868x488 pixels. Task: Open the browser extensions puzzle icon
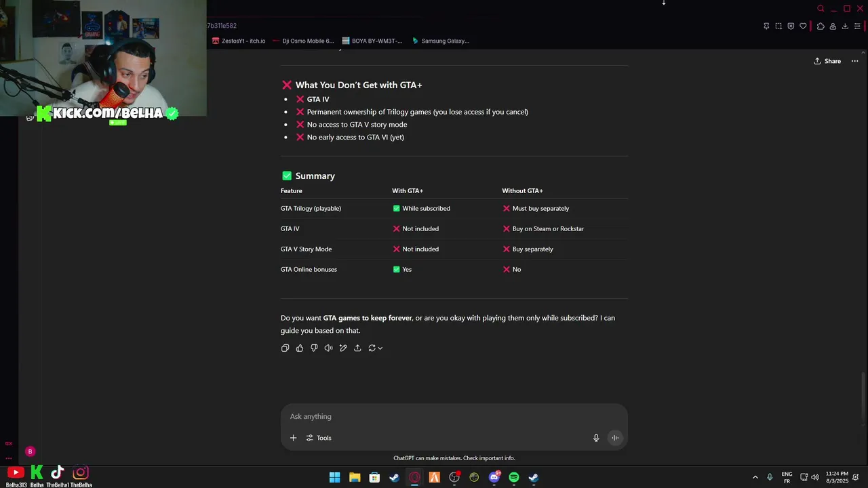coord(821,26)
